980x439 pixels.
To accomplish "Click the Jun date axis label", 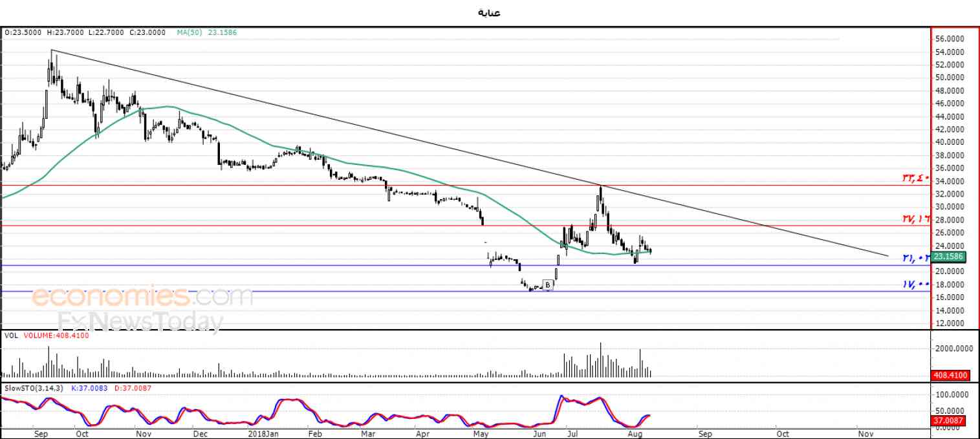I will click(539, 433).
